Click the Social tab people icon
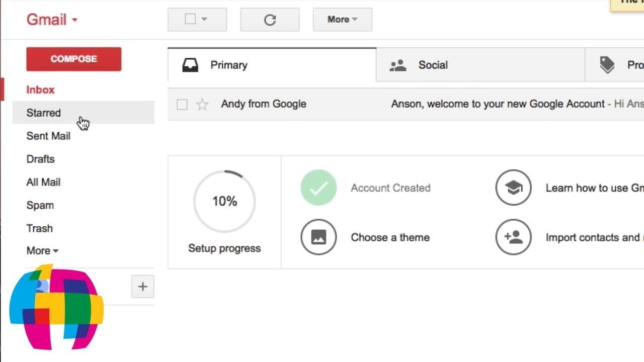Viewport: 644px width, 362px height. pos(398,65)
